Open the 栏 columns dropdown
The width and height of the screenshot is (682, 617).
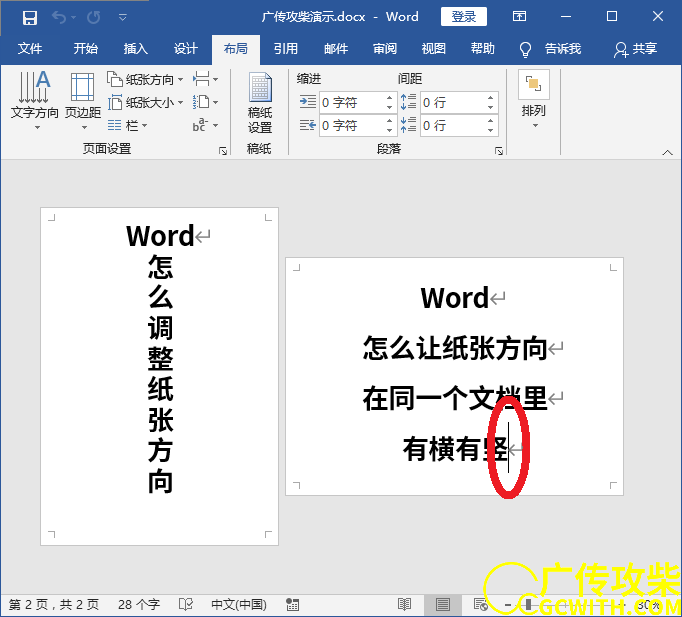coord(127,126)
